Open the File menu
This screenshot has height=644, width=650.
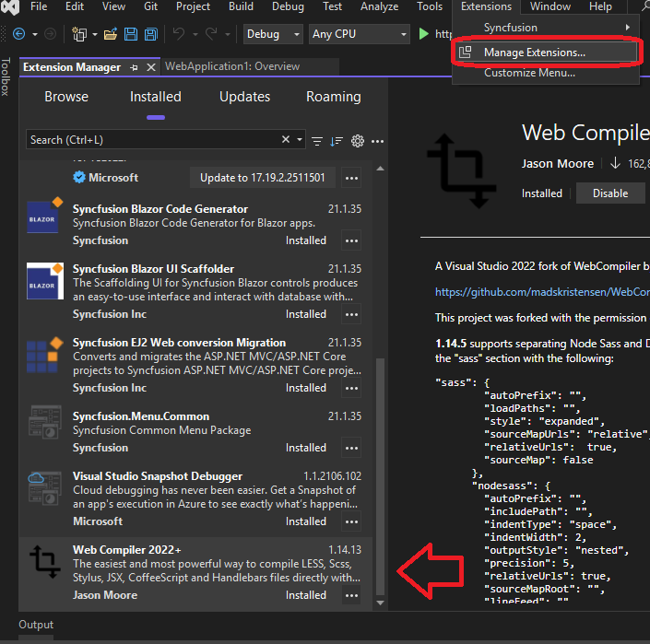[x=39, y=6]
